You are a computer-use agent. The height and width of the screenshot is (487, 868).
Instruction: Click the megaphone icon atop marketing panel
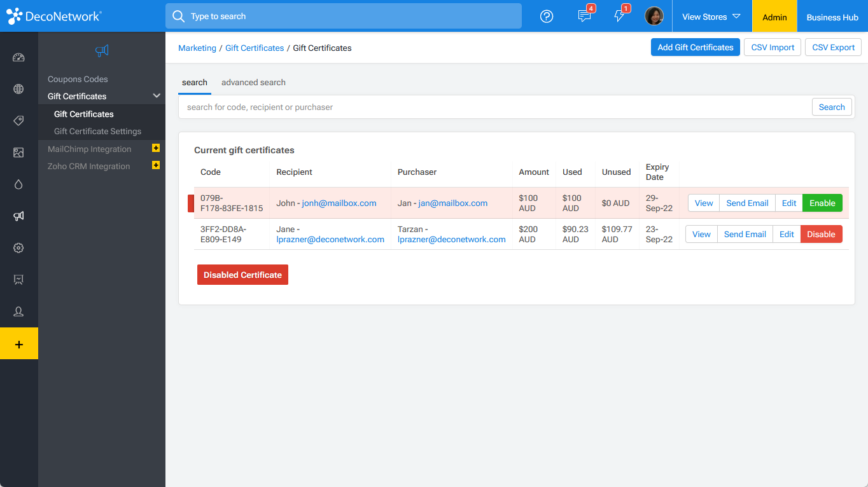point(102,50)
